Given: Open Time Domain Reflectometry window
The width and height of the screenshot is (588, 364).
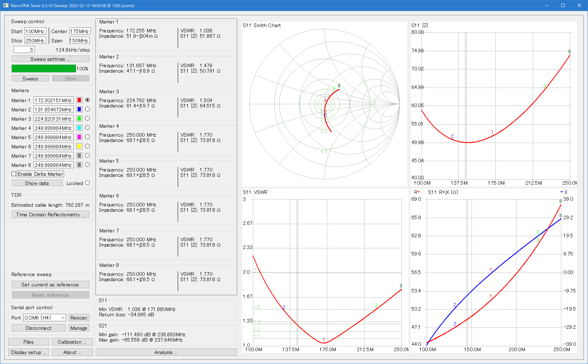Looking at the screenshot, I should click(x=50, y=215).
